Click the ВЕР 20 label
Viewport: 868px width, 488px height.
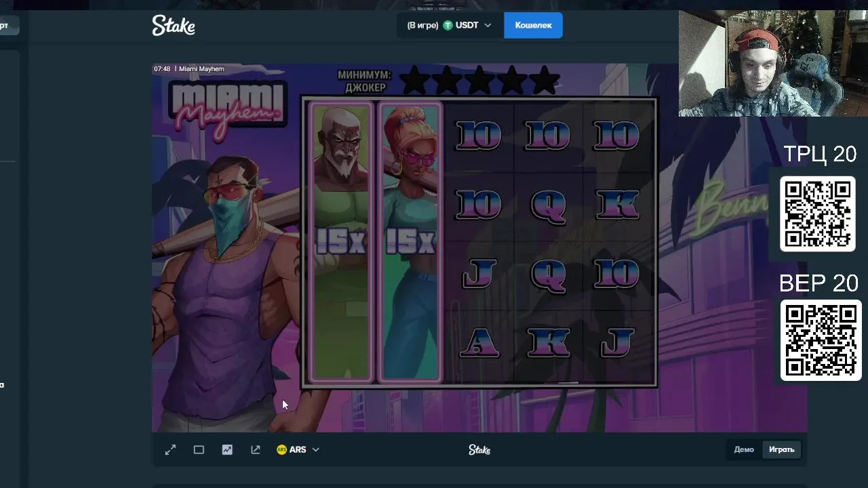pyautogui.click(x=818, y=283)
